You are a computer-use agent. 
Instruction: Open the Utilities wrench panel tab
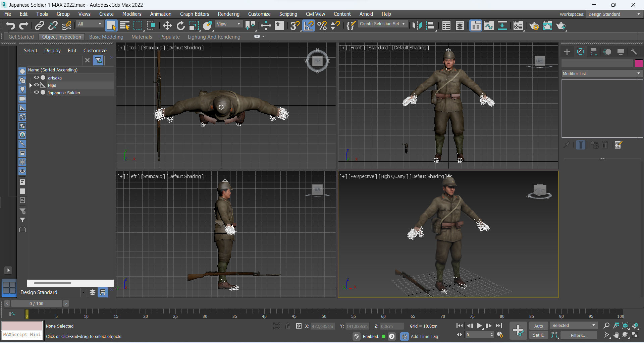(634, 52)
